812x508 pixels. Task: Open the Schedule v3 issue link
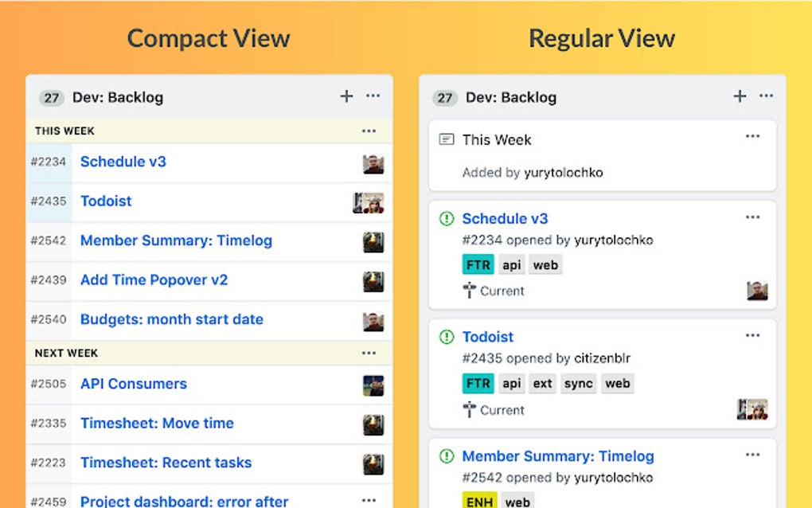point(505,218)
